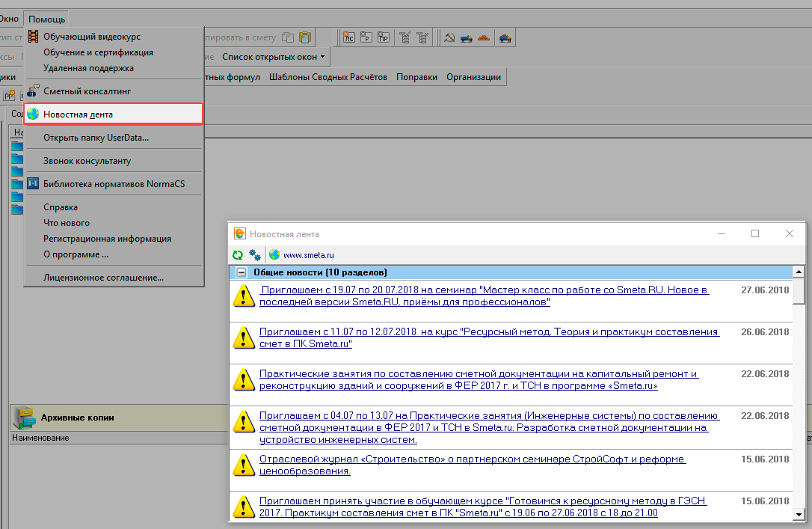Open the Обучающий видеокурс film icon entry
This screenshot has height=529, width=812.
(x=33, y=36)
